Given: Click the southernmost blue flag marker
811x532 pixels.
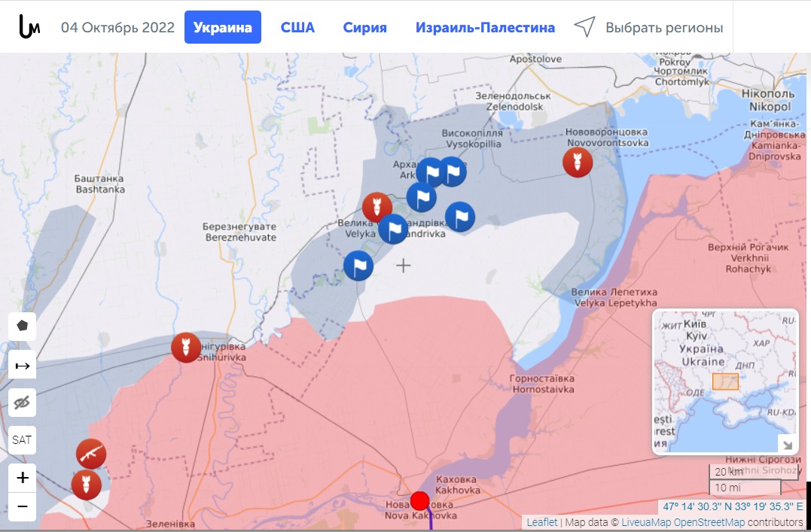Looking at the screenshot, I should (x=358, y=266).
